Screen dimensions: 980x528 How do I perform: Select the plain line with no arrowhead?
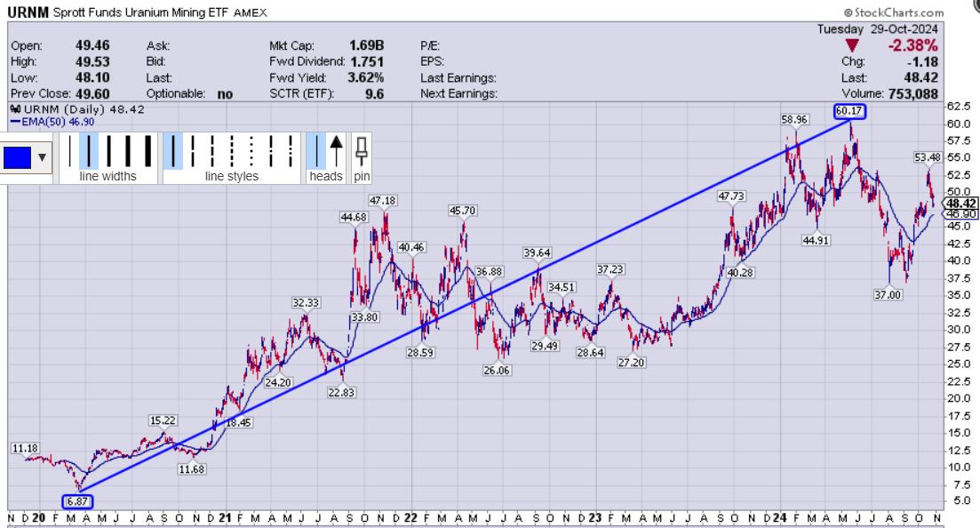(316, 151)
